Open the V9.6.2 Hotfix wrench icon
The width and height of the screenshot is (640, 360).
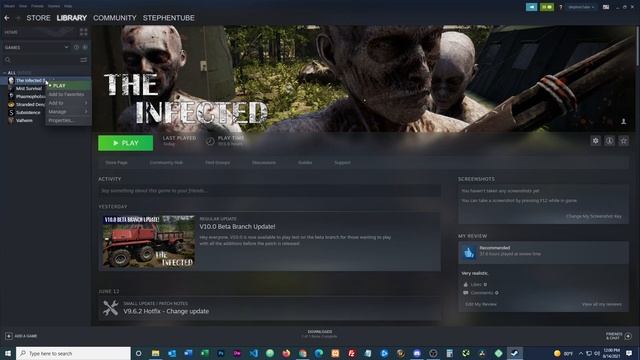click(110, 308)
